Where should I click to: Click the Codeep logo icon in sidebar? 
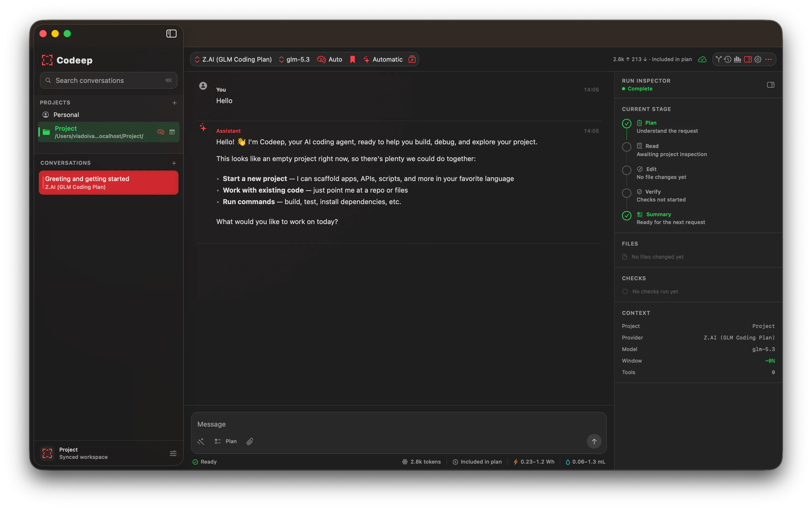(x=47, y=60)
